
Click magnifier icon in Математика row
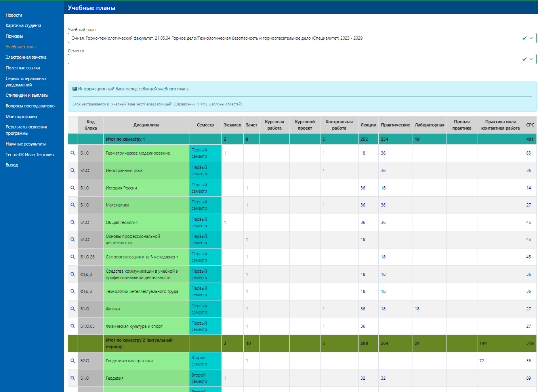click(72, 205)
